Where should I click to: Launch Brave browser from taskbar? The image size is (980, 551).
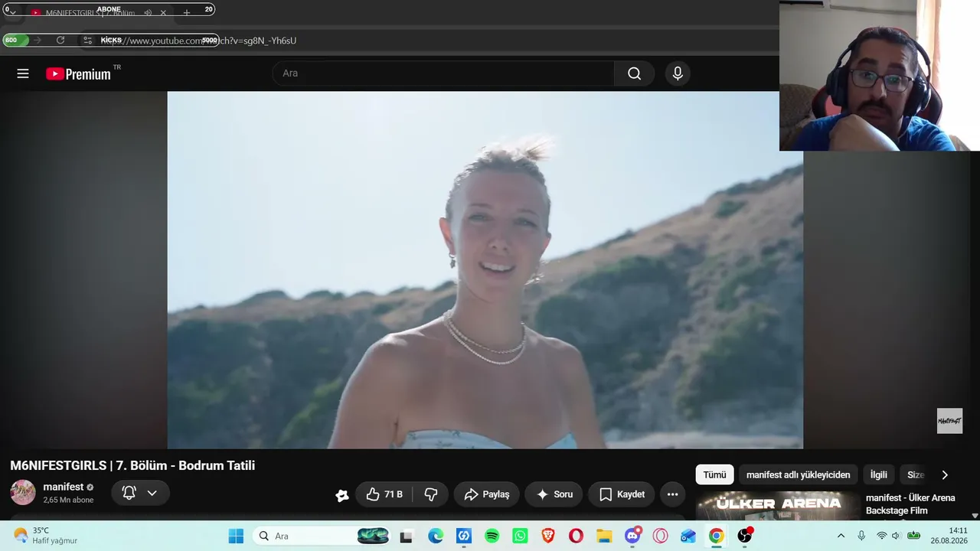point(548,536)
